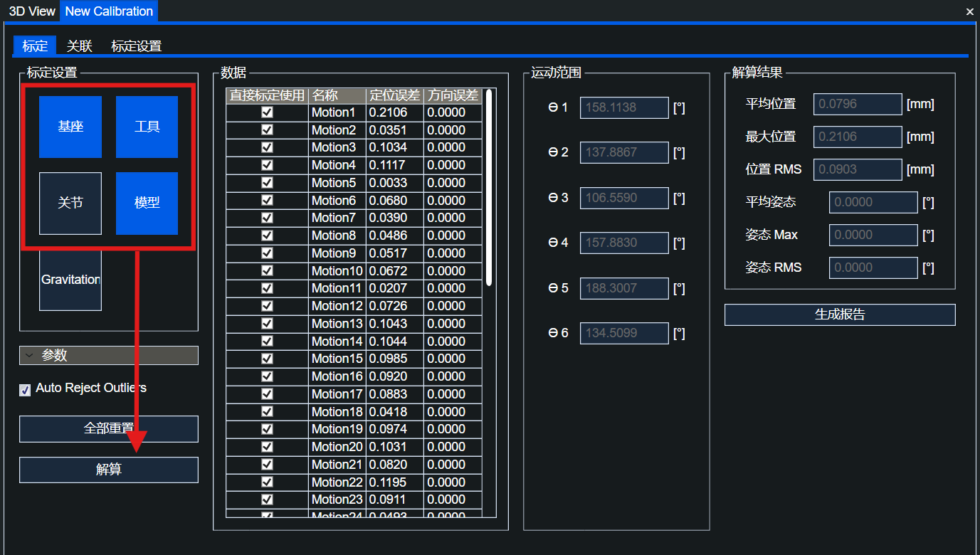The image size is (980, 555).
Task: Toggle the 关节 calibration tile
Action: click(70, 203)
